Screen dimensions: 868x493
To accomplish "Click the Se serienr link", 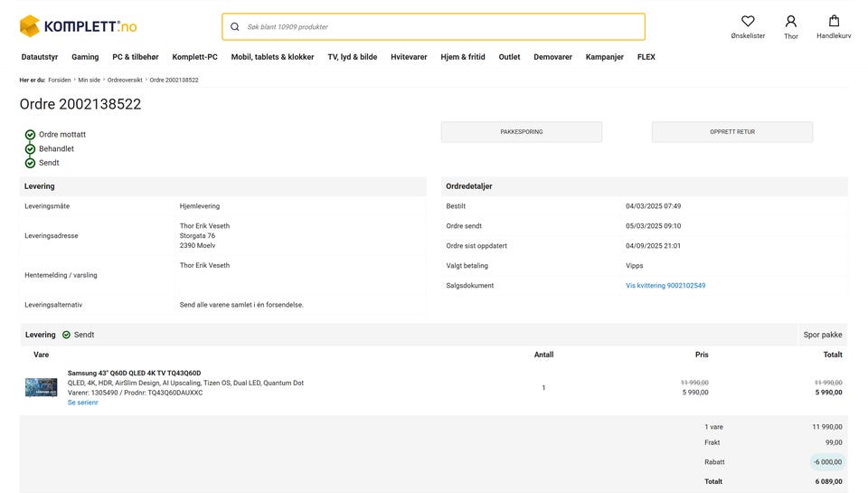I will [83, 403].
